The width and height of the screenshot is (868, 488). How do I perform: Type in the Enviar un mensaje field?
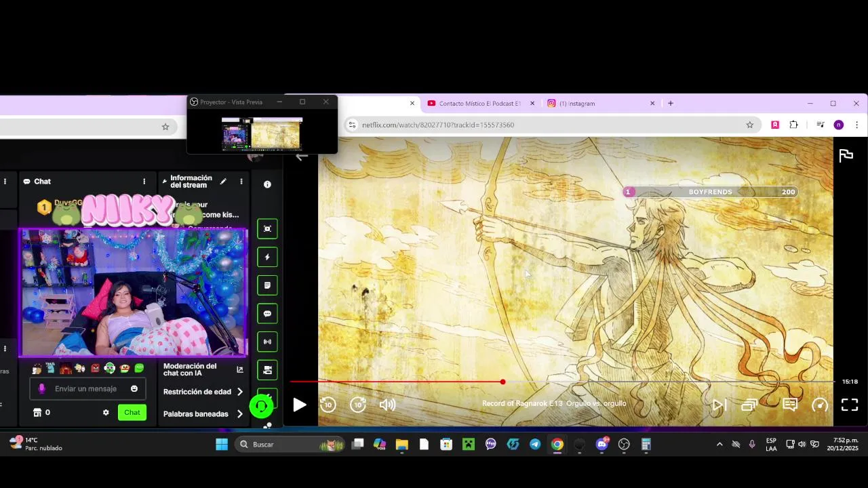click(88, 389)
